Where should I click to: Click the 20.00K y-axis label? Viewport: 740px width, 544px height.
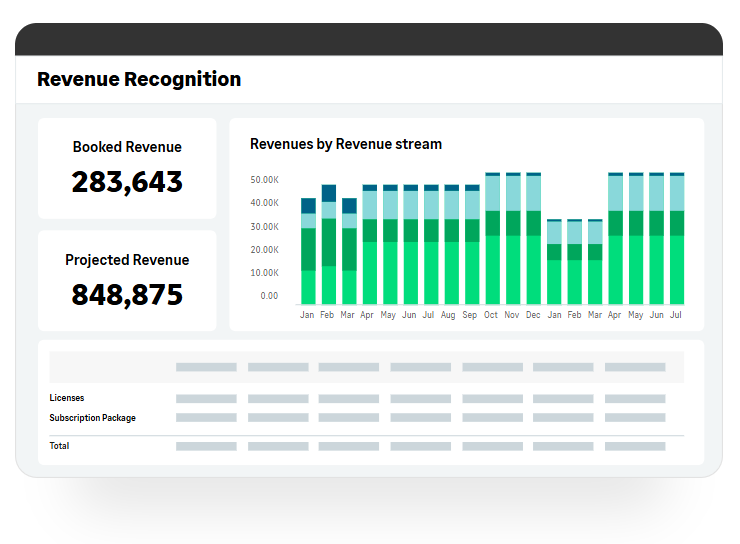[x=264, y=250]
